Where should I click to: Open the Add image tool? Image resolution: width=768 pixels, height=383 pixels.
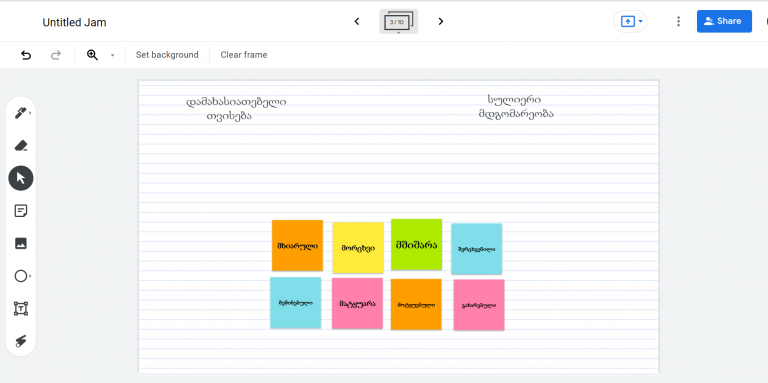click(21, 243)
